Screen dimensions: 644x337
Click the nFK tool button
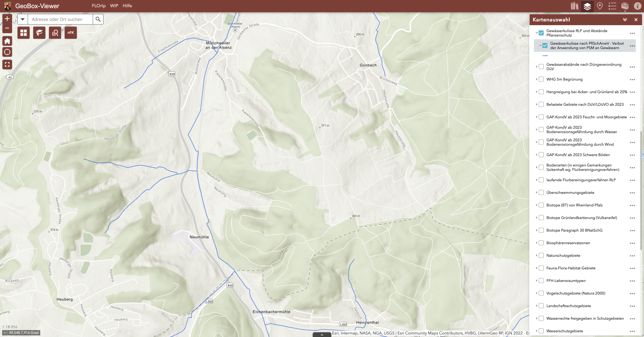pyautogui.click(x=71, y=33)
